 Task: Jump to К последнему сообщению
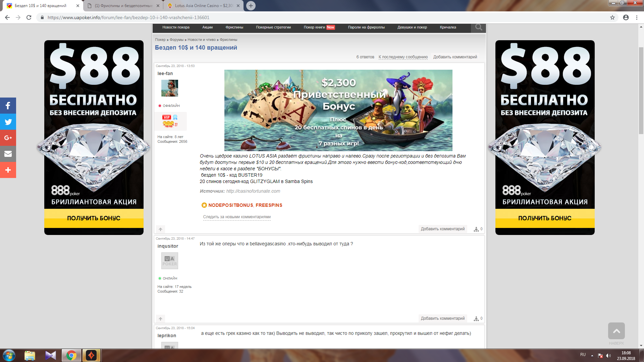pyautogui.click(x=403, y=57)
